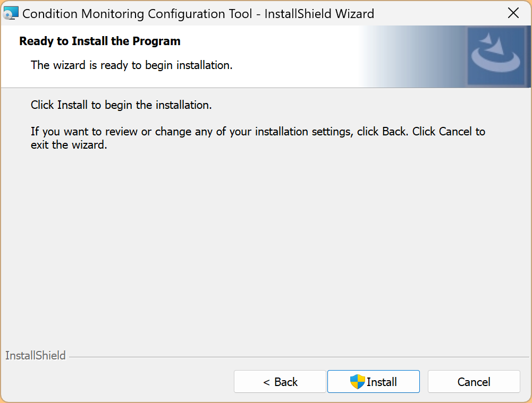The width and height of the screenshot is (532, 403).
Task: Click the blue gradient area of header banner
Action: (415, 56)
